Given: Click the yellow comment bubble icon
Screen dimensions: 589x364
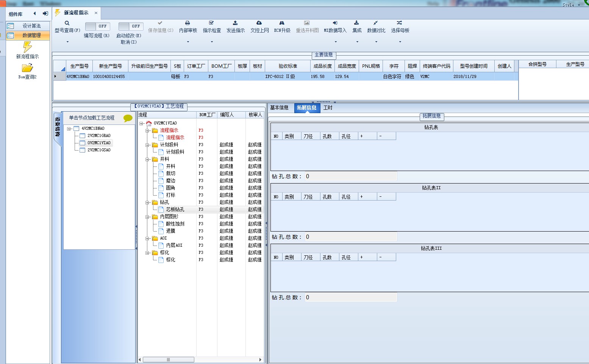Looking at the screenshot, I should 128,118.
